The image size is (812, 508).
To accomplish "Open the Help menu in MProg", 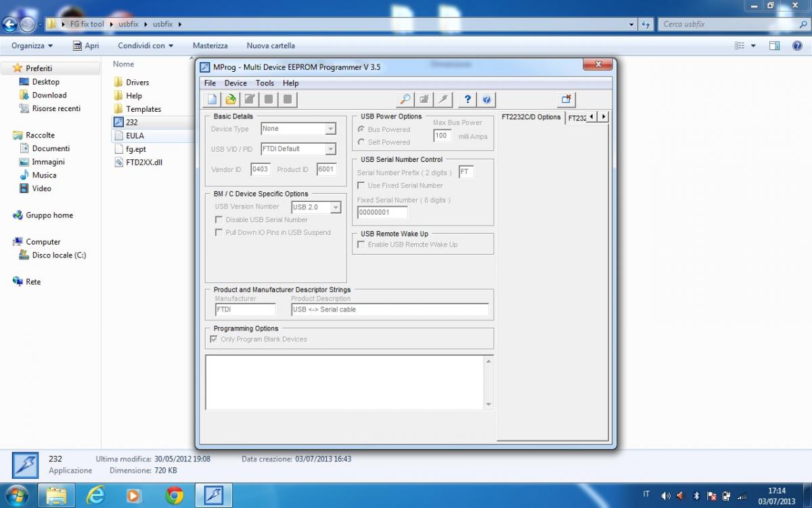I will (291, 83).
